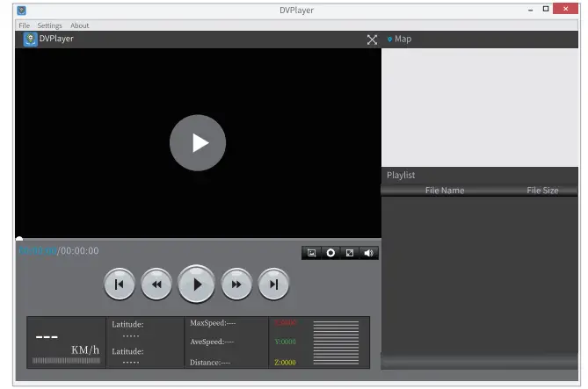Click the empty map display area

point(480,107)
